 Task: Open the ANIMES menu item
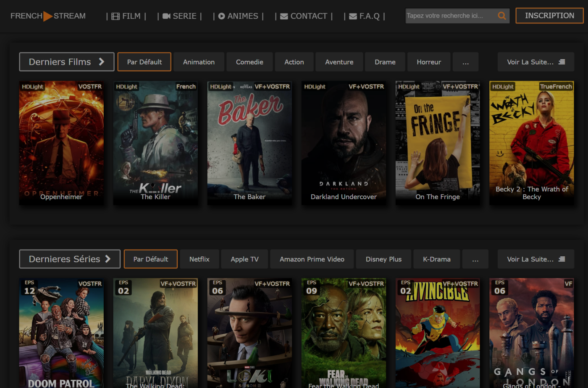point(242,16)
